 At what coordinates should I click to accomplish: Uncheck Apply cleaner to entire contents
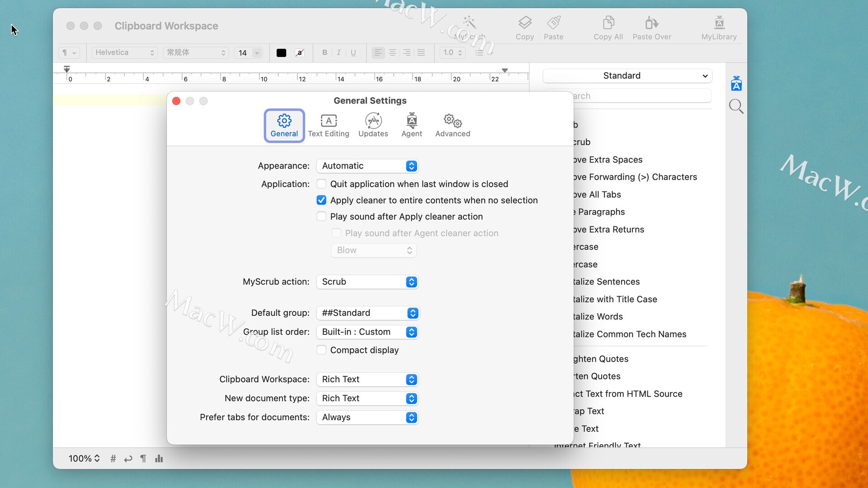(321, 200)
